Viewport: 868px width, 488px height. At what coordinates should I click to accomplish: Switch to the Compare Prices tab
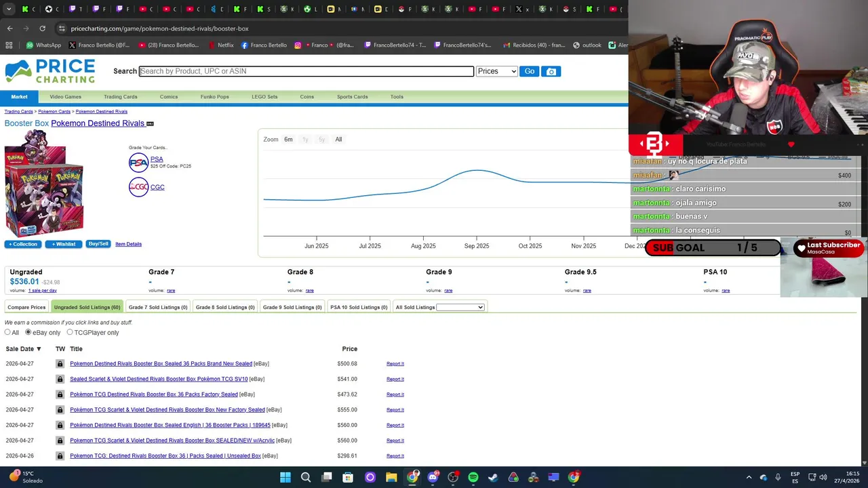(26, 307)
